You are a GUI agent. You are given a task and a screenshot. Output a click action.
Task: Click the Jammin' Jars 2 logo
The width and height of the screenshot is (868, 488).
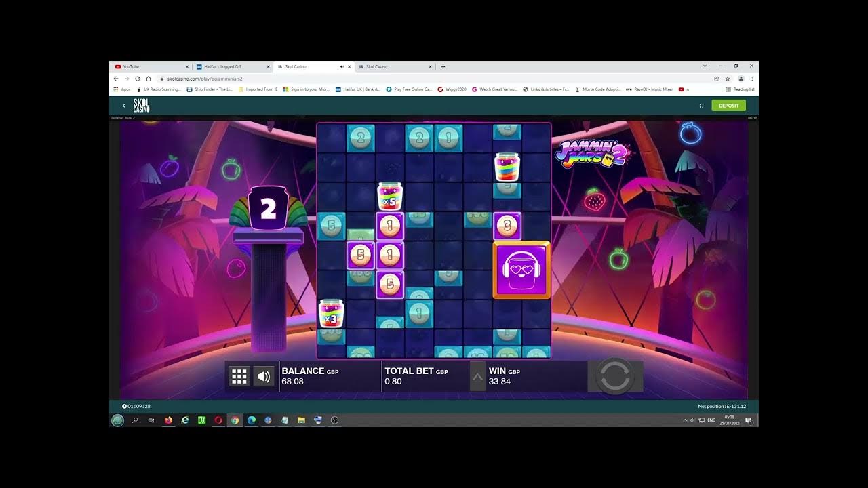point(593,152)
